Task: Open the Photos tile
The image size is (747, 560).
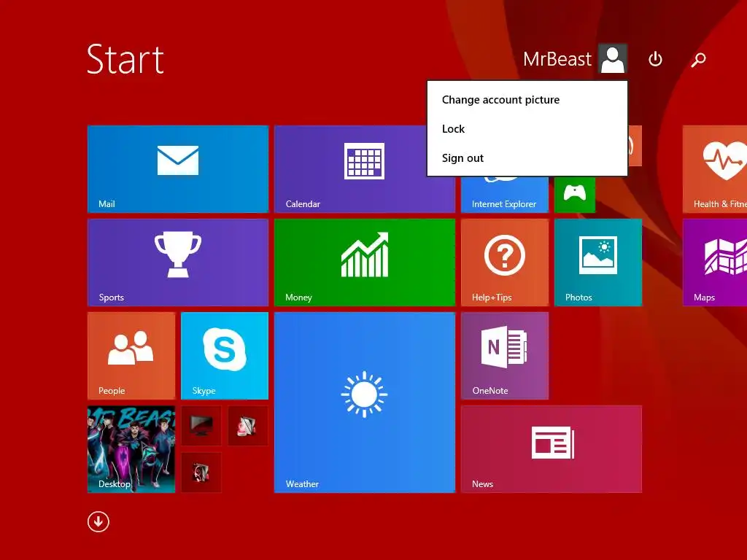Action: pos(598,262)
